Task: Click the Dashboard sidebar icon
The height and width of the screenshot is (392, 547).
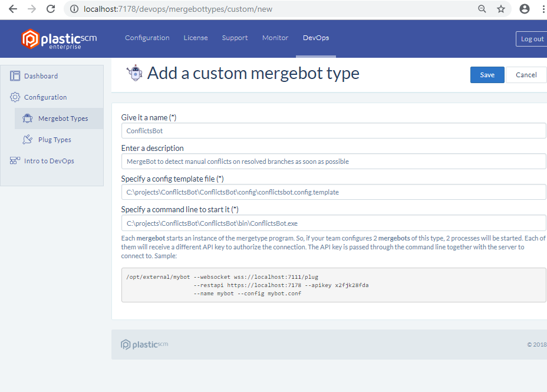Action: (x=15, y=75)
